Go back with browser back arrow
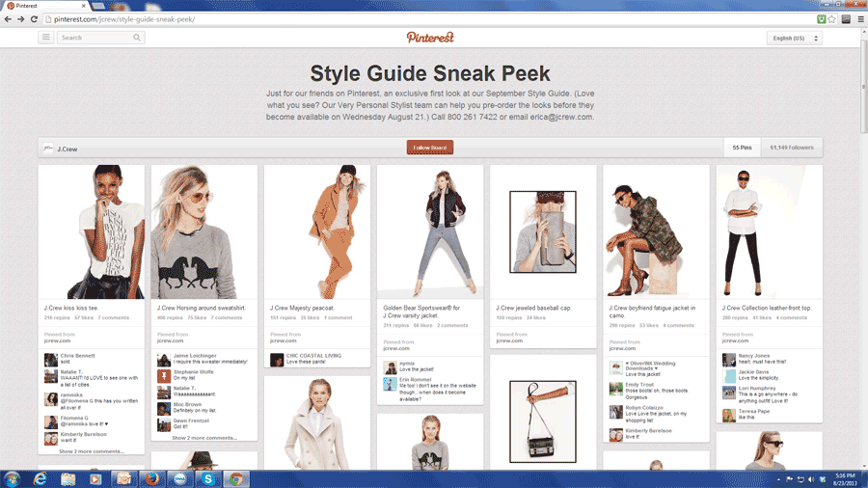The image size is (868, 488). [x=8, y=19]
